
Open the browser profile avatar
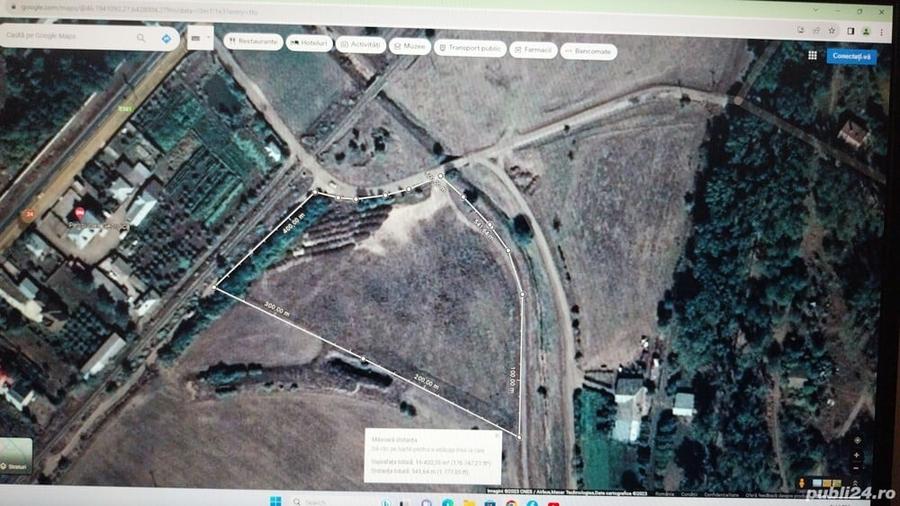pos(866,32)
